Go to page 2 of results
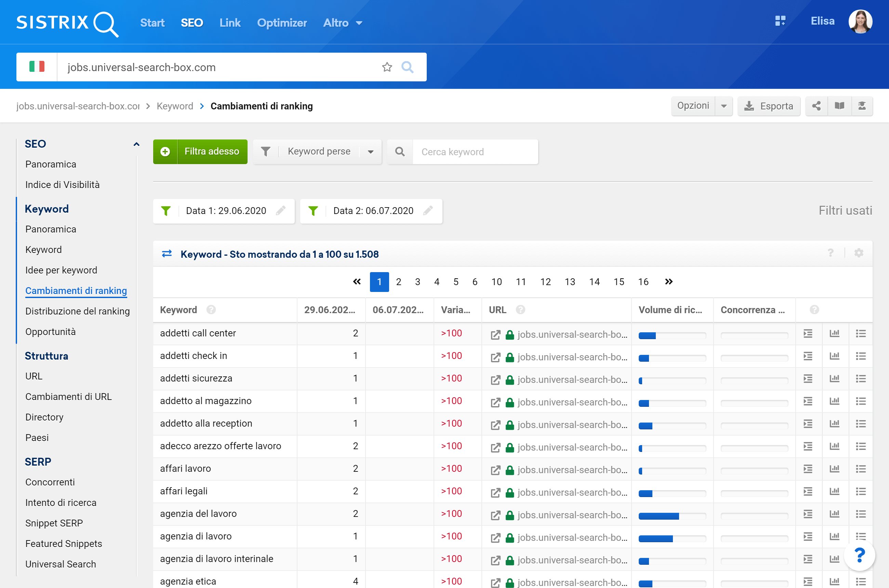Image resolution: width=889 pixels, height=588 pixels. click(398, 282)
